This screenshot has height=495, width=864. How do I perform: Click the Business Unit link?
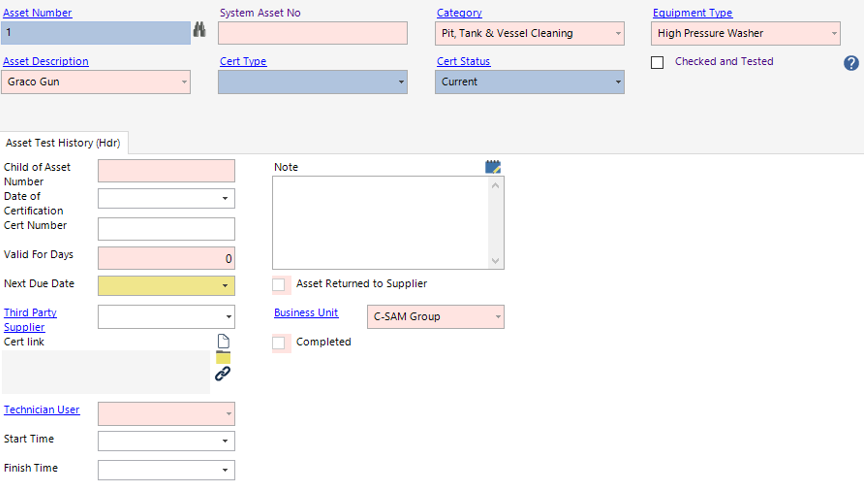[x=306, y=313]
